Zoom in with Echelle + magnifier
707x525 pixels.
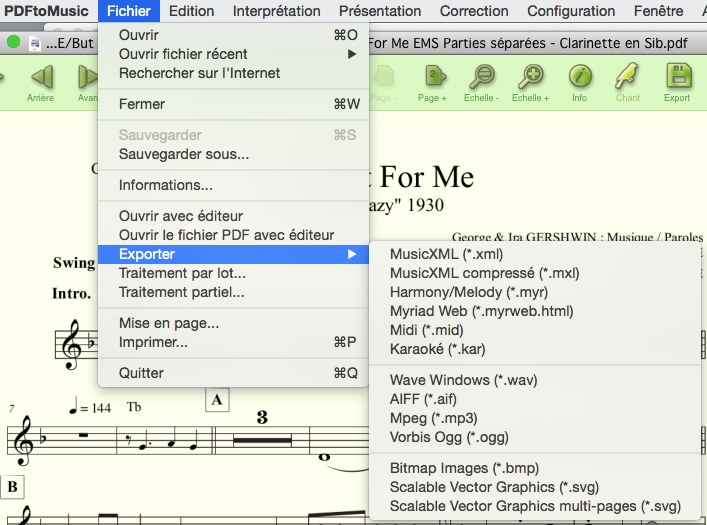point(531,77)
